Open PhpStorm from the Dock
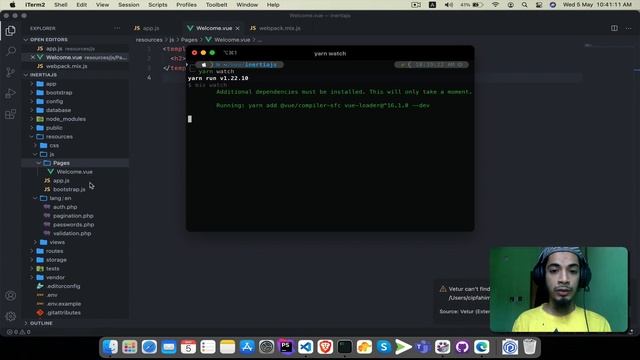640x360 pixels. (286, 347)
